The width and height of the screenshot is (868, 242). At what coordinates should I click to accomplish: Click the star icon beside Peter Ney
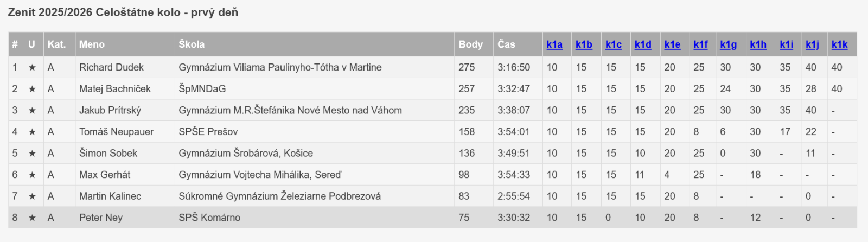pyautogui.click(x=32, y=218)
